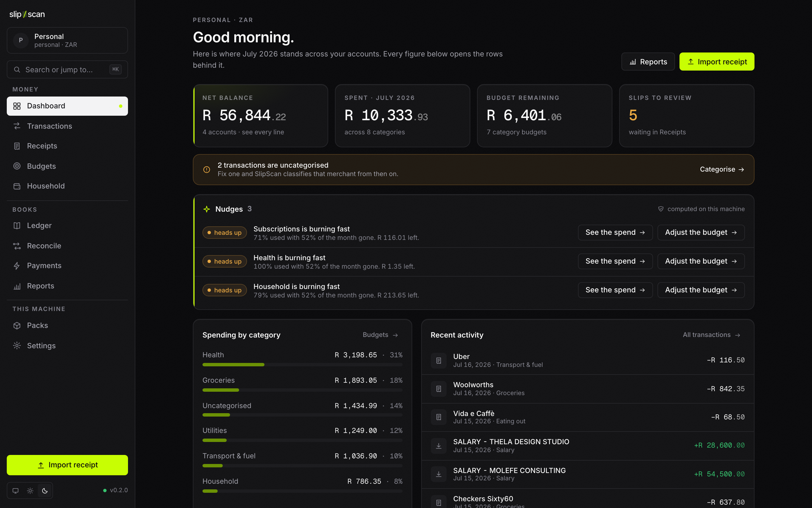The image size is (812, 508).
Task: Click the sidebar Import receipt button
Action: 67,465
